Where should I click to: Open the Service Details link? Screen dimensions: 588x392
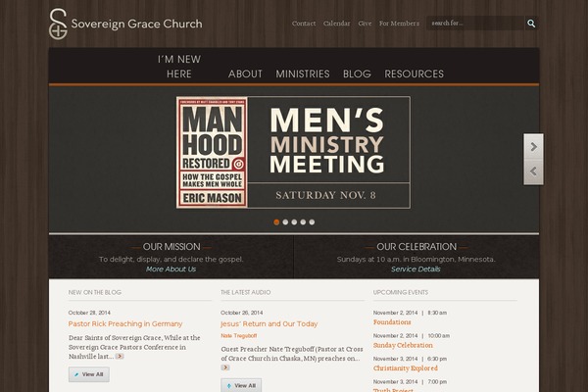click(416, 269)
